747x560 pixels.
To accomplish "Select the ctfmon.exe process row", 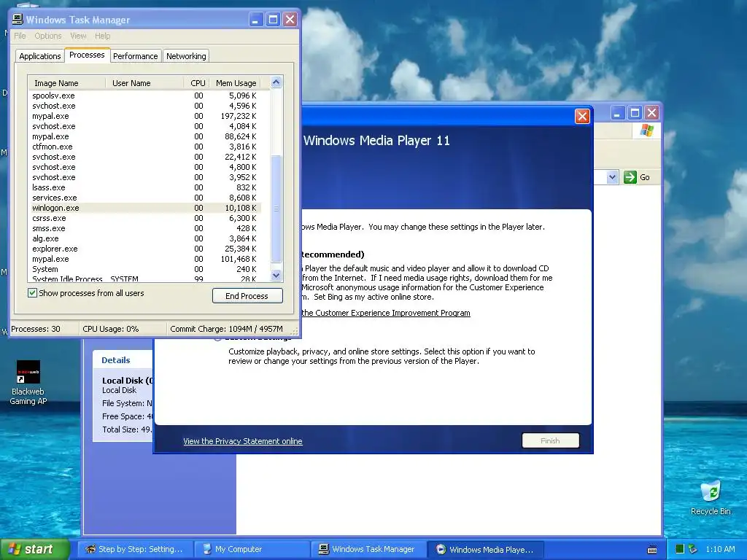I will click(x=144, y=146).
